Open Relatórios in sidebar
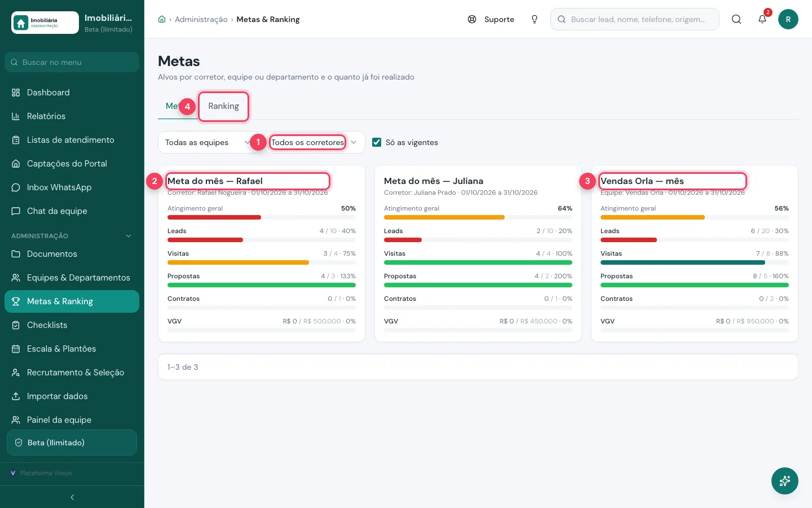Image resolution: width=812 pixels, height=508 pixels. point(72,116)
